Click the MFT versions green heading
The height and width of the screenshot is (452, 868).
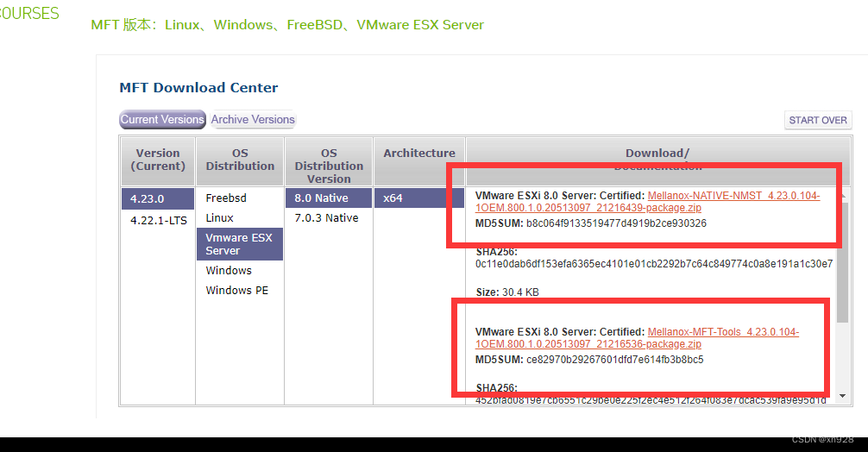[x=287, y=25]
